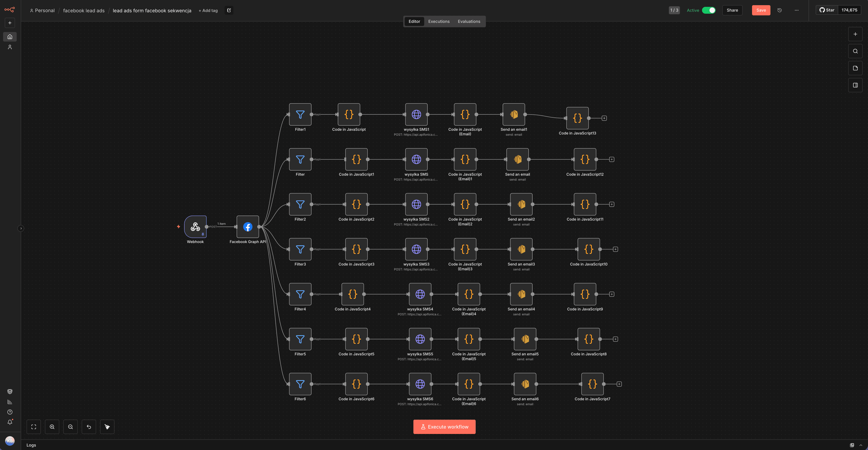
Task: Zoom in on the canvas
Action: click(x=52, y=427)
